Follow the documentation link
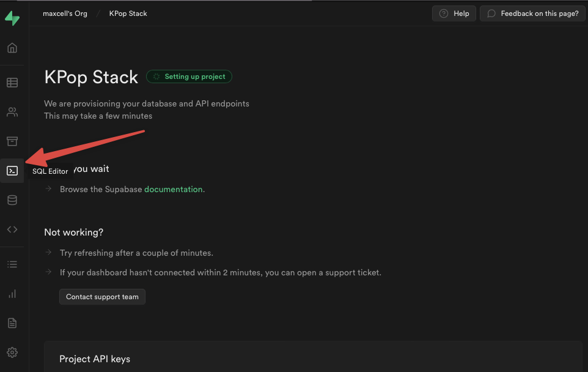This screenshot has width=588, height=372. coord(173,189)
